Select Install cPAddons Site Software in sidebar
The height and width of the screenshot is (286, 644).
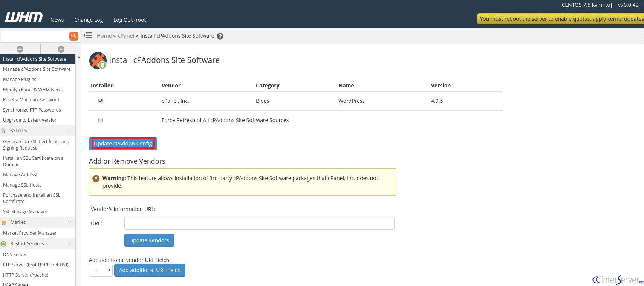click(x=38, y=59)
